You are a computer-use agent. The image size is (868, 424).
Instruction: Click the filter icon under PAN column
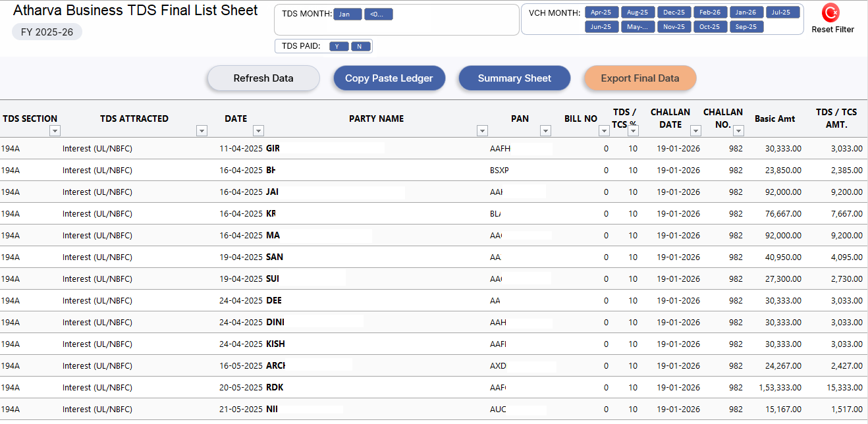click(545, 130)
